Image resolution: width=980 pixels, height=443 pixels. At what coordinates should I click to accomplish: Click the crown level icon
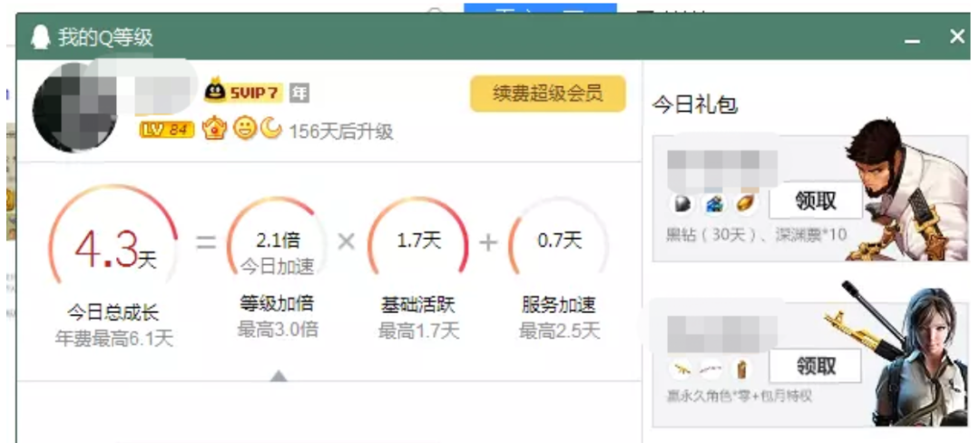(214, 129)
